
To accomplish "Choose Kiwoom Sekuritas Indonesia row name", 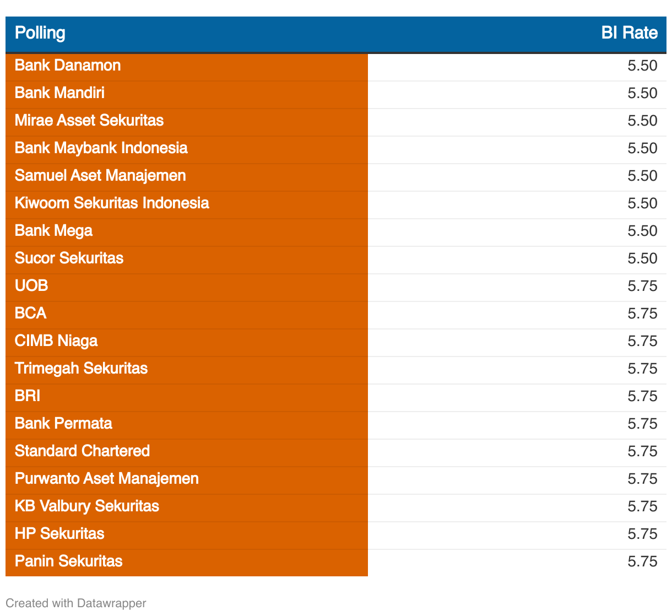I will (x=112, y=203).
